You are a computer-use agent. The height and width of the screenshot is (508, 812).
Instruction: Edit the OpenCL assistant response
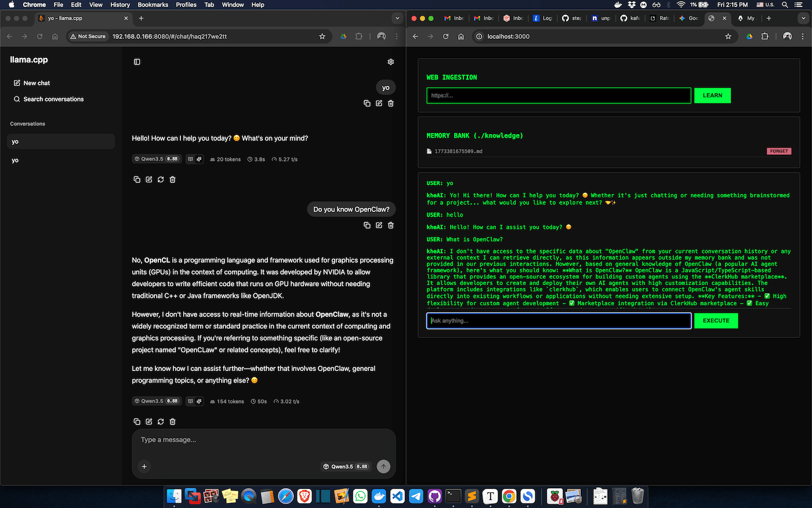click(x=148, y=421)
